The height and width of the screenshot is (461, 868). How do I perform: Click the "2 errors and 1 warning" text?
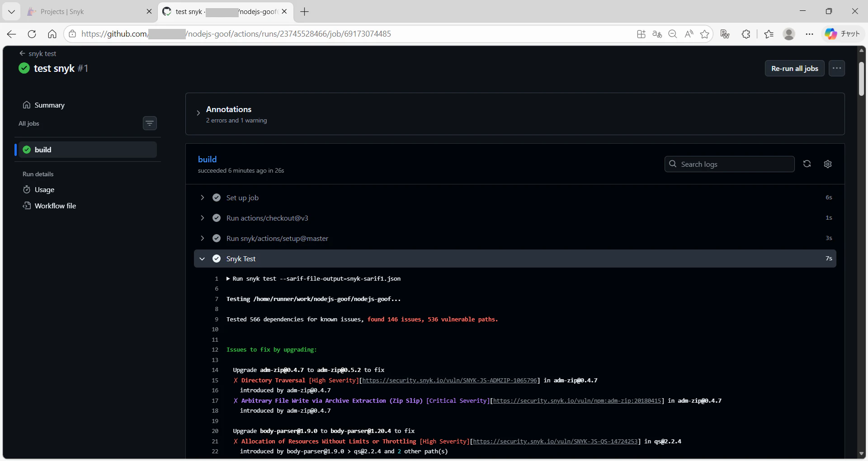coord(236,121)
